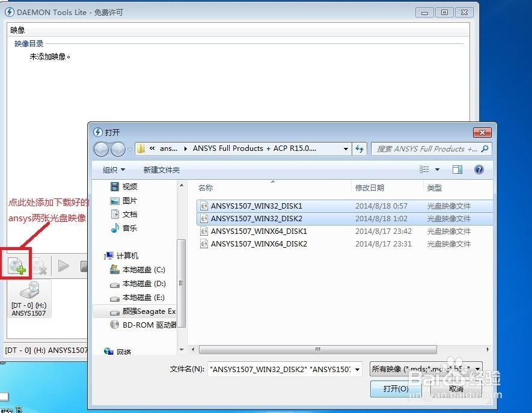Open the 组织 menu
532x413 pixels.
tap(114, 170)
